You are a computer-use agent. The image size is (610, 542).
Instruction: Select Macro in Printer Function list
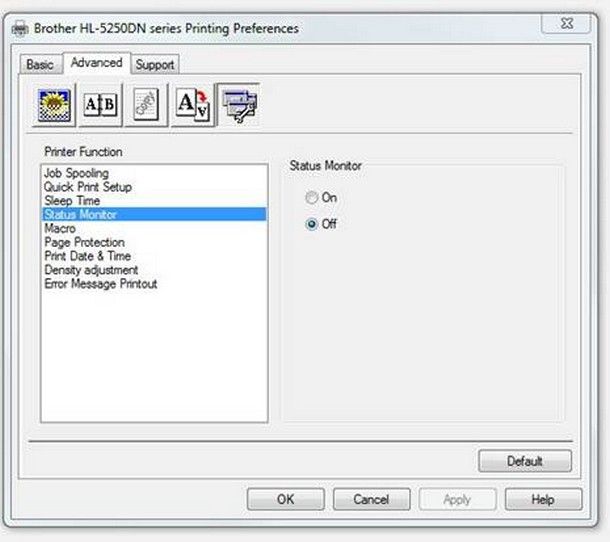(154, 228)
